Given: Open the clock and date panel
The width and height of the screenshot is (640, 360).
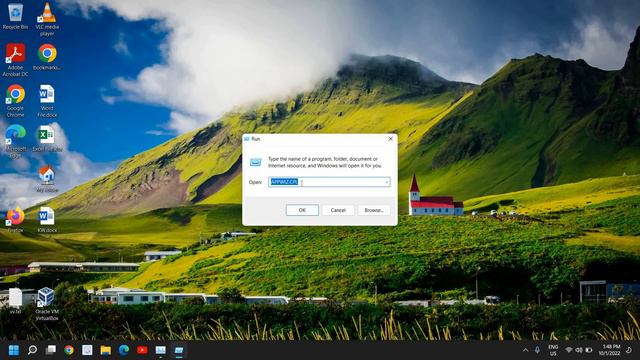Looking at the screenshot, I should [609, 350].
